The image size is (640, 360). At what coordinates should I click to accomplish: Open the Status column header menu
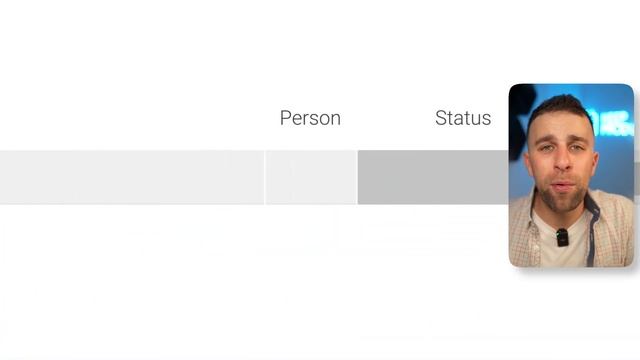click(463, 118)
